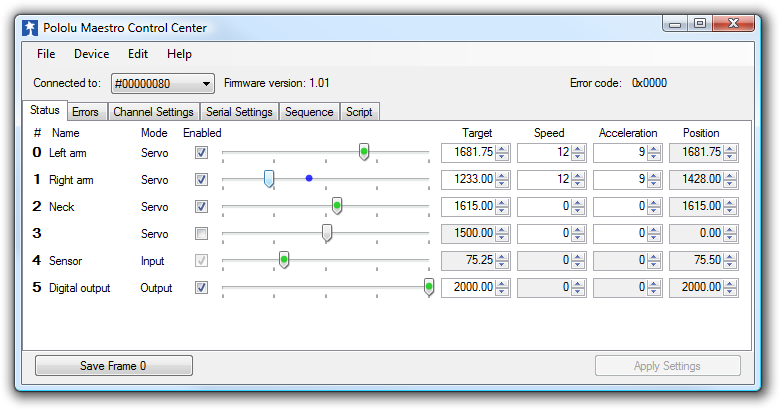Disable the Left arm servo checkbox
The width and height of the screenshot is (780, 410).
pos(201,153)
